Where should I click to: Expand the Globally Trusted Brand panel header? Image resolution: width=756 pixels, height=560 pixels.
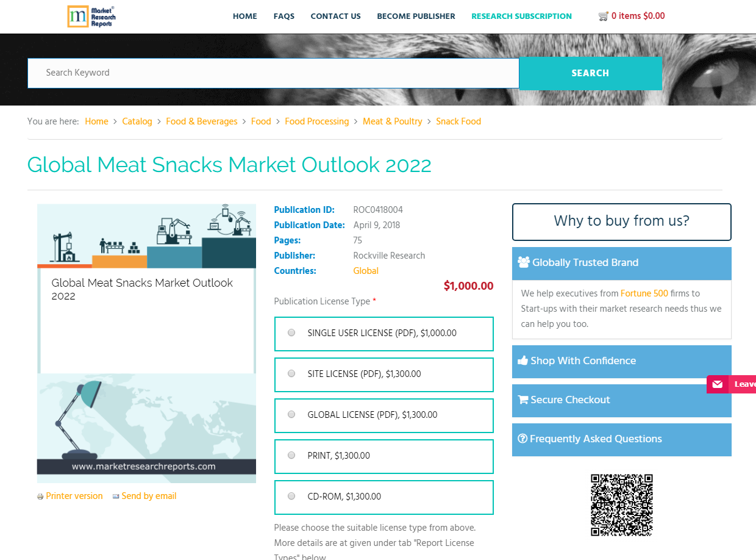pos(622,263)
